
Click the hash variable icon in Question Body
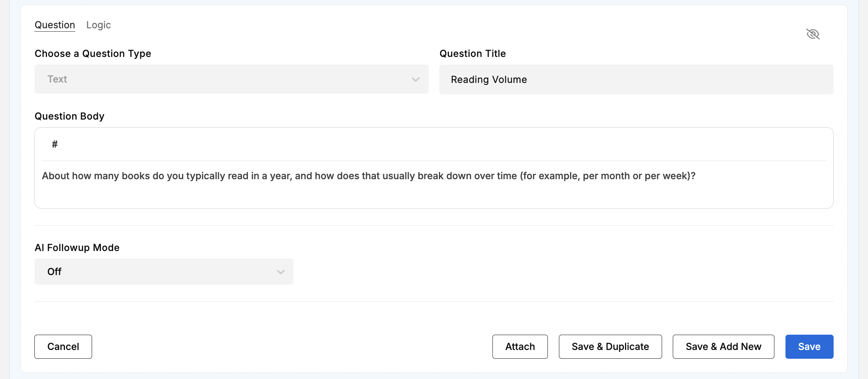click(55, 144)
